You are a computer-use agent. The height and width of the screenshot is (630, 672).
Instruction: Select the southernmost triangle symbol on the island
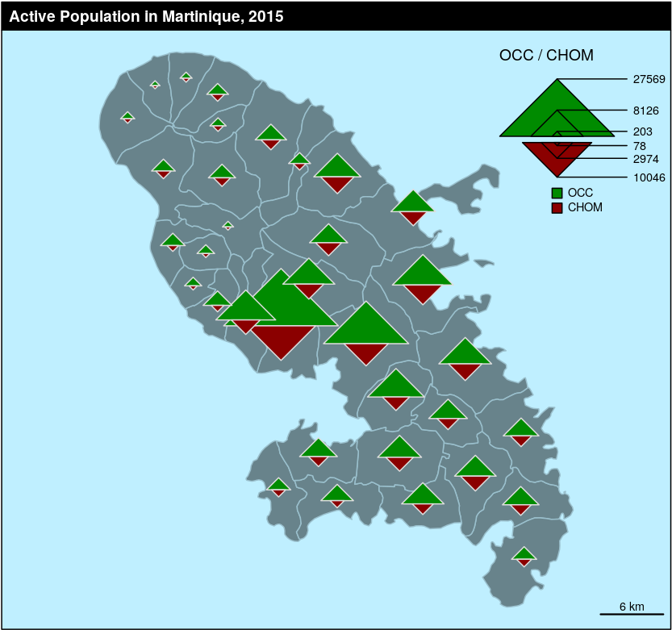tap(524, 556)
